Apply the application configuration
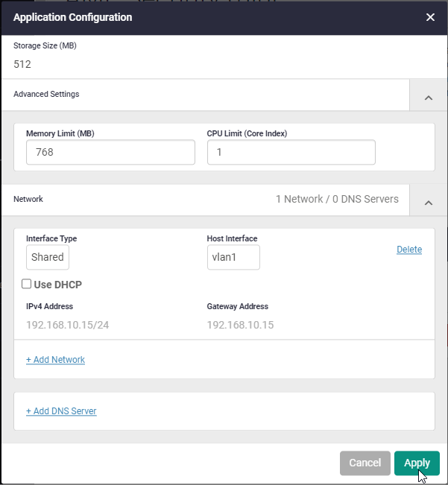Viewport: 448px width, 485px height. [417, 463]
